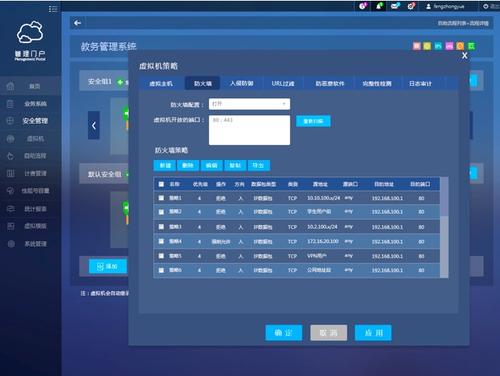
Task: Click the blue square icon beside 教务管理系统
Action: pos(438,46)
